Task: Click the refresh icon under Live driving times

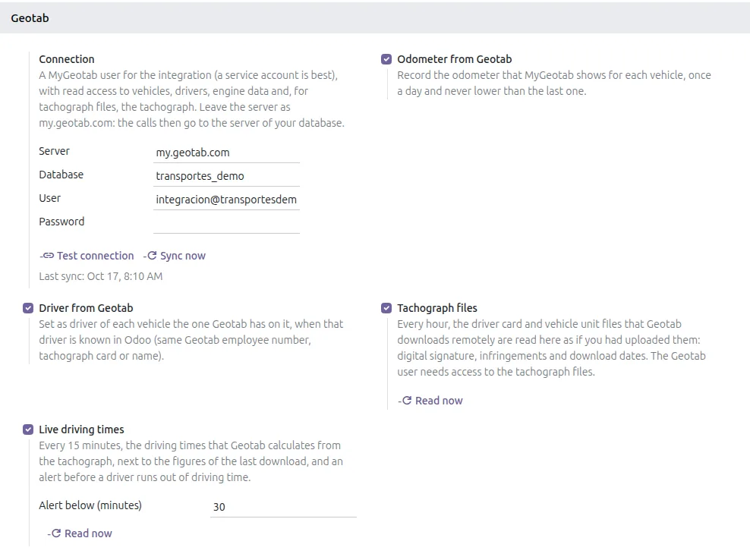Action: click(x=56, y=533)
